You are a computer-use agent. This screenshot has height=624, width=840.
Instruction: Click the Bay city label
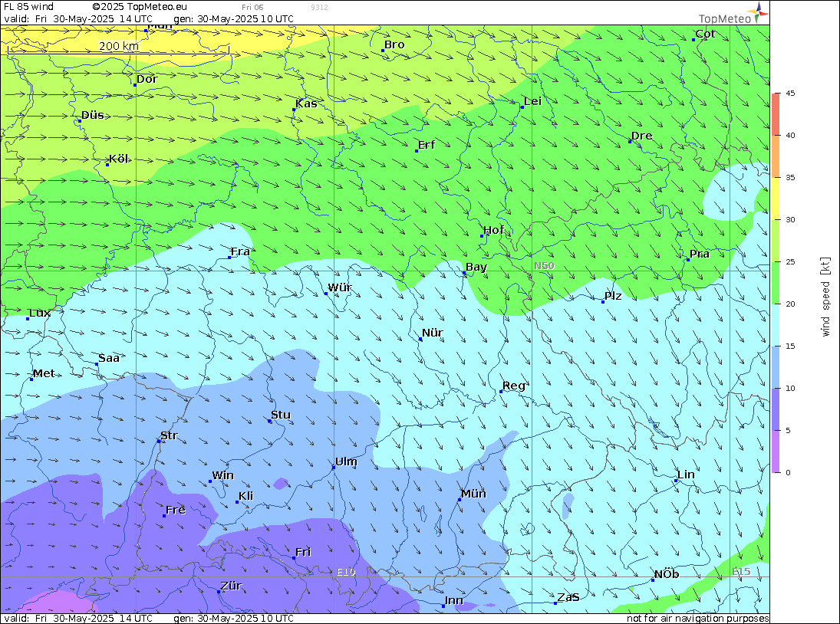click(x=476, y=267)
